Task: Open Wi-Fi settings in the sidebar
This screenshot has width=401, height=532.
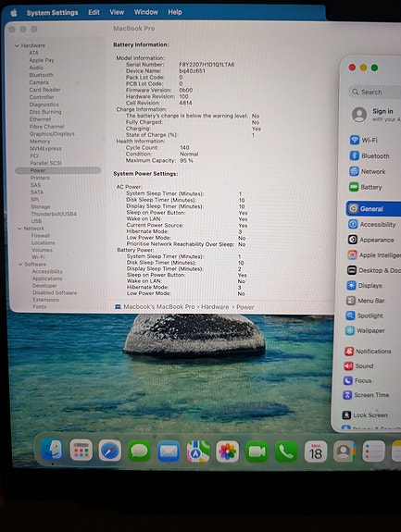Action: coord(363,140)
